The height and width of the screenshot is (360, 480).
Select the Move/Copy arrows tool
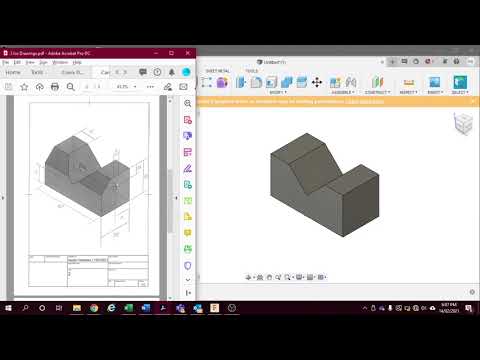(x=317, y=82)
